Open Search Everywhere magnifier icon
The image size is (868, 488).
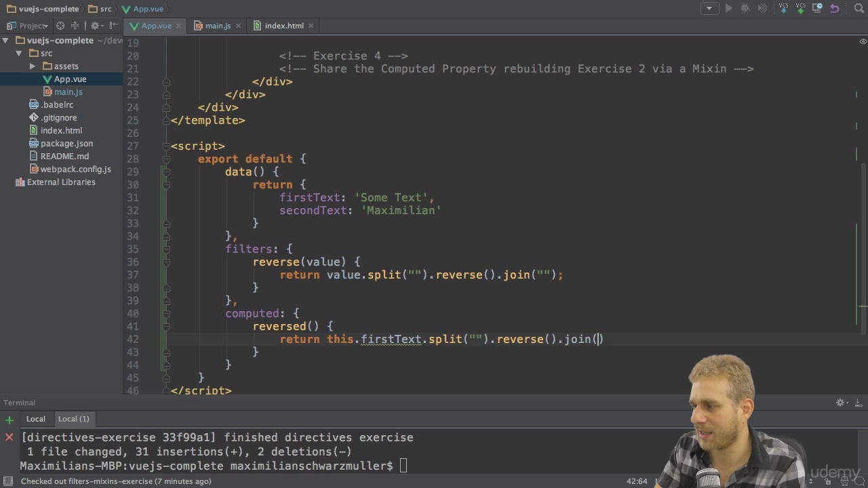click(x=859, y=9)
